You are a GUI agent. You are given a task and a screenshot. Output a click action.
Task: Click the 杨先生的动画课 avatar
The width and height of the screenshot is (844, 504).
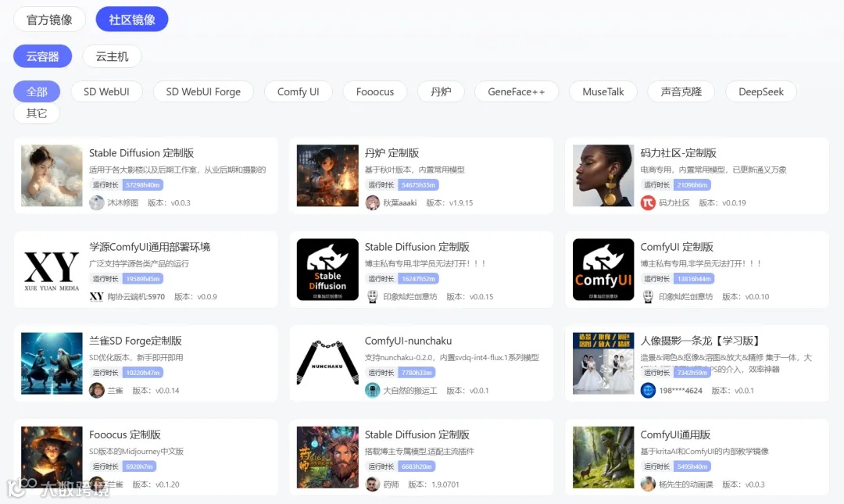click(x=648, y=484)
